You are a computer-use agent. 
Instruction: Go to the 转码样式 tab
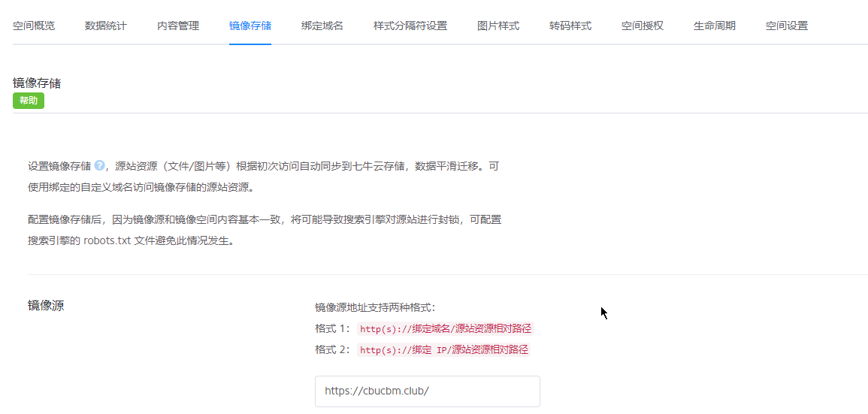(x=570, y=26)
